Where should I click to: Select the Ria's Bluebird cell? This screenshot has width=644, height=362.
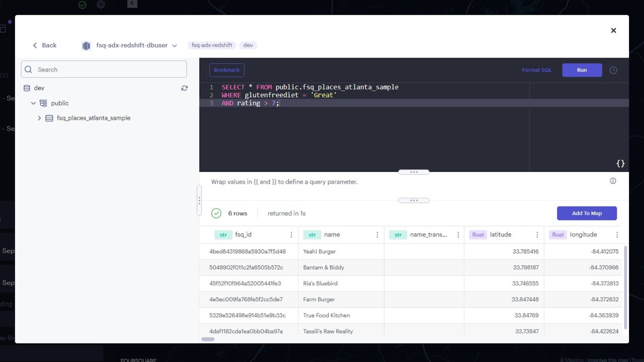pyautogui.click(x=341, y=284)
